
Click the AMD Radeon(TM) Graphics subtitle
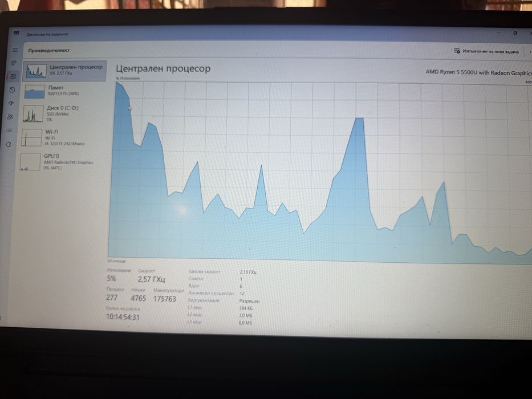pyautogui.click(x=68, y=162)
